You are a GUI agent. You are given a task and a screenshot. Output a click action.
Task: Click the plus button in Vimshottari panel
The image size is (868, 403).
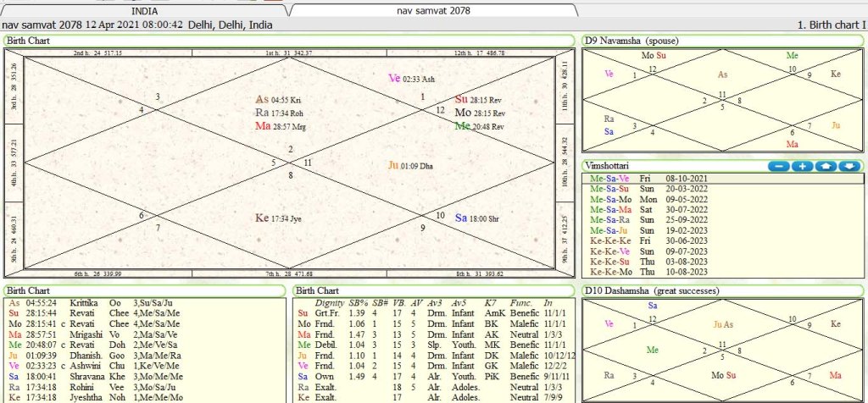click(x=802, y=166)
